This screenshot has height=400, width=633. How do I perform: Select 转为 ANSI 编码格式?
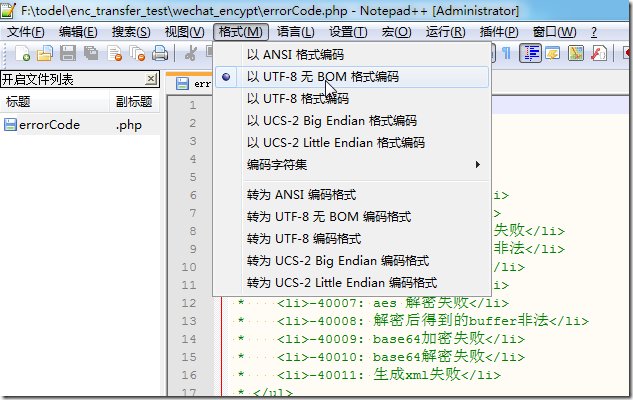[352, 195]
